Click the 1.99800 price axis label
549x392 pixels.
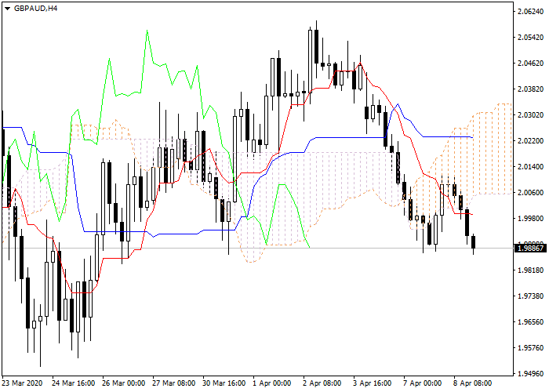[x=532, y=219]
